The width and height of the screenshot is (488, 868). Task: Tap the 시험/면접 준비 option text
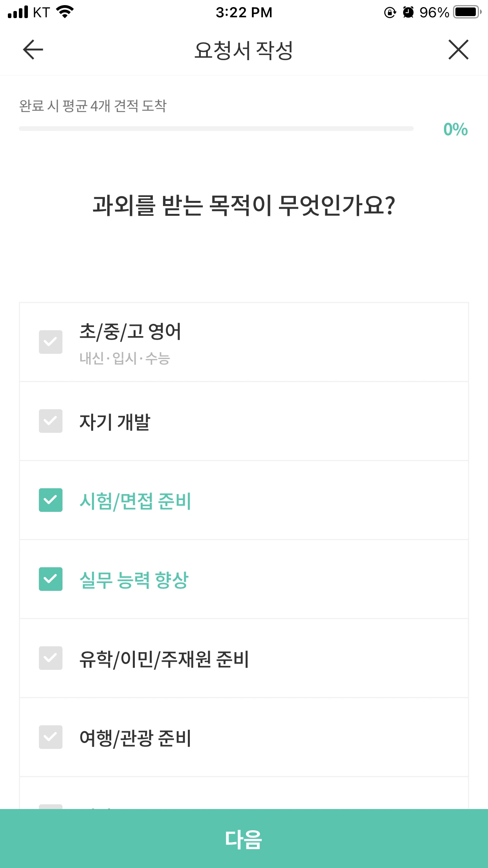pos(135,501)
